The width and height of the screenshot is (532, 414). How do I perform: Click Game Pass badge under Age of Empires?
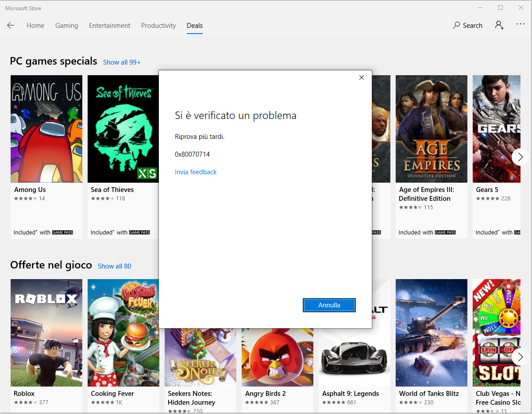(x=445, y=233)
